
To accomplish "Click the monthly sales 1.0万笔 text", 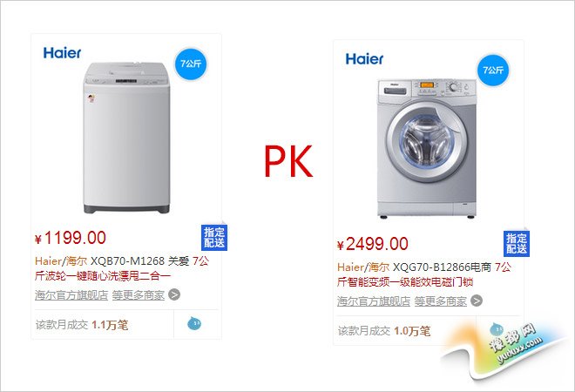I will coord(412,331).
